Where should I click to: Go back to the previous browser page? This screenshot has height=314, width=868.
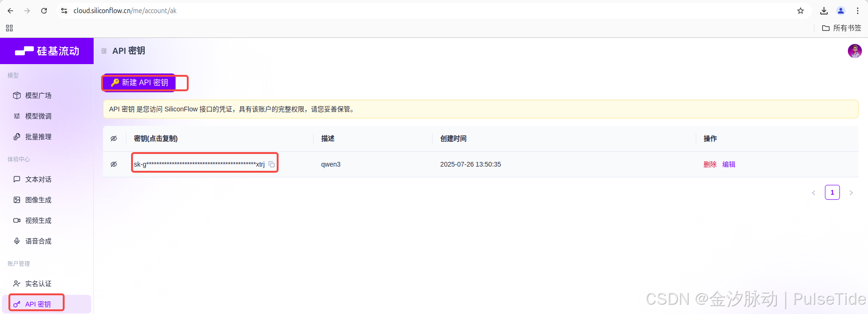pyautogui.click(x=10, y=11)
